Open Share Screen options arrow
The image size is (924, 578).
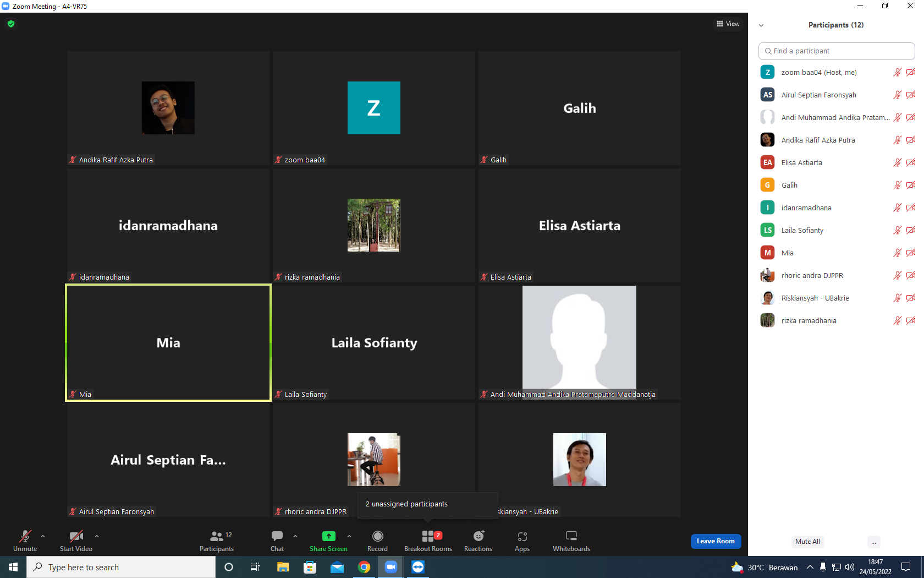(349, 536)
